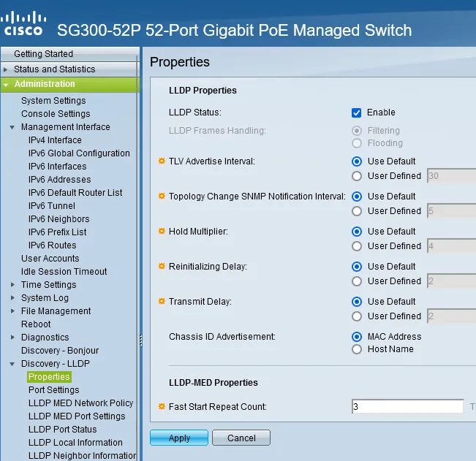Click the TLV Advertise Interval value field
This screenshot has width=476, height=461.
click(451, 176)
